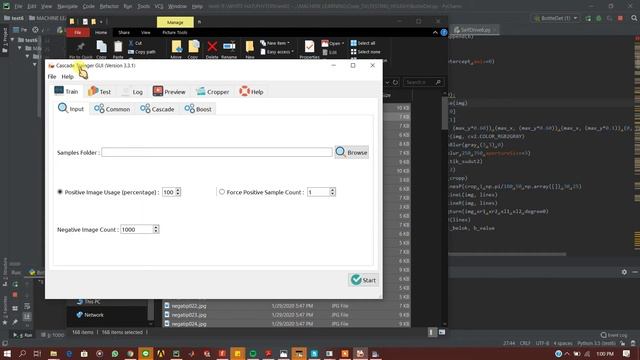Viewport: 640px width, 360px height.
Task: Collapse the Explorer ribbon with chevron
Action: pos(435,32)
